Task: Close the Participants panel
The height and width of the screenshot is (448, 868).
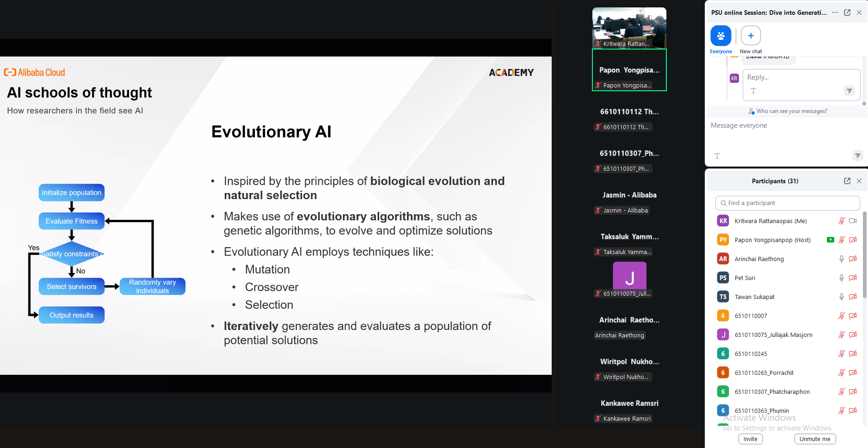Action: (x=859, y=181)
